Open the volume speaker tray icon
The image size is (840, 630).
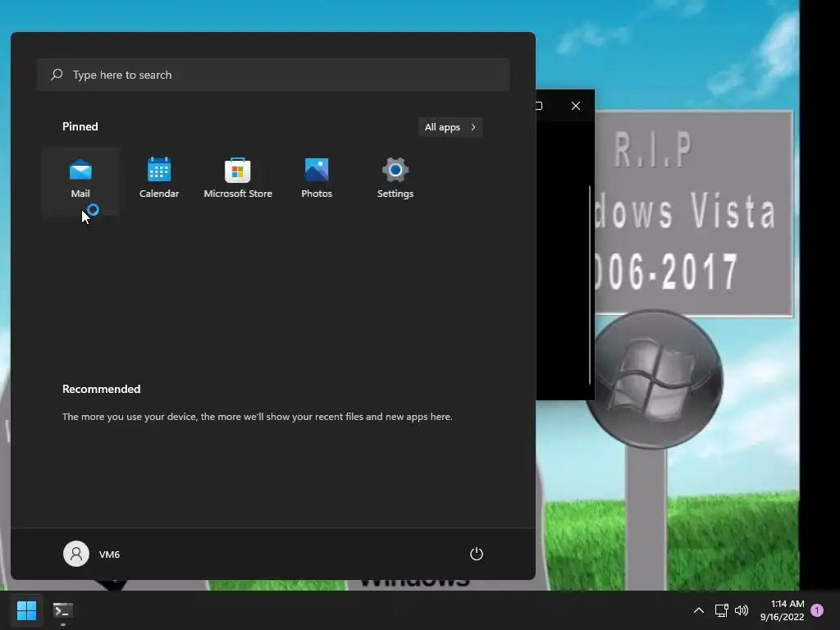point(742,610)
